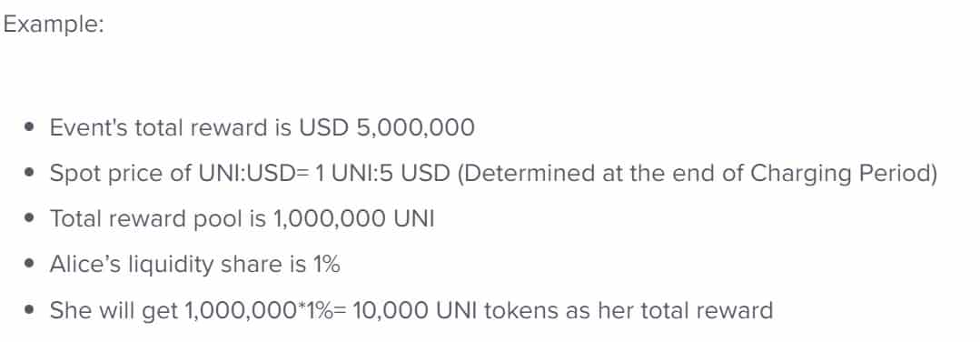Click the word "Alice's"
The width and height of the screenshot is (980, 342).
[85, 265]
